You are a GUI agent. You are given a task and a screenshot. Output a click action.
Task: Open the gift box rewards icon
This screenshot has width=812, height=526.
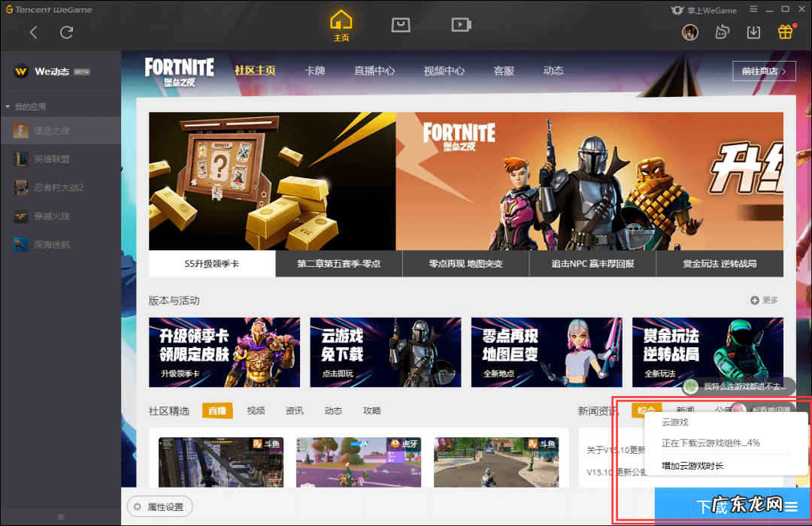tap(786, 32)
